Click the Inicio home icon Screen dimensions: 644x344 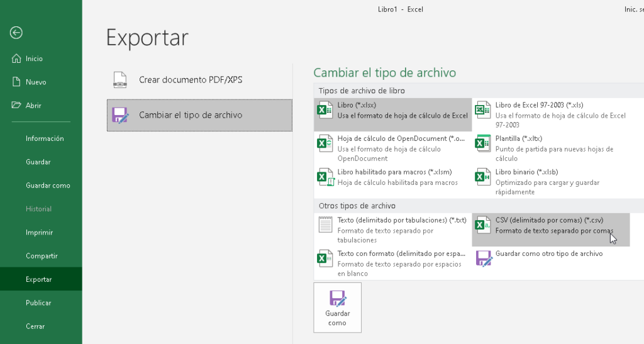point(16,58)
